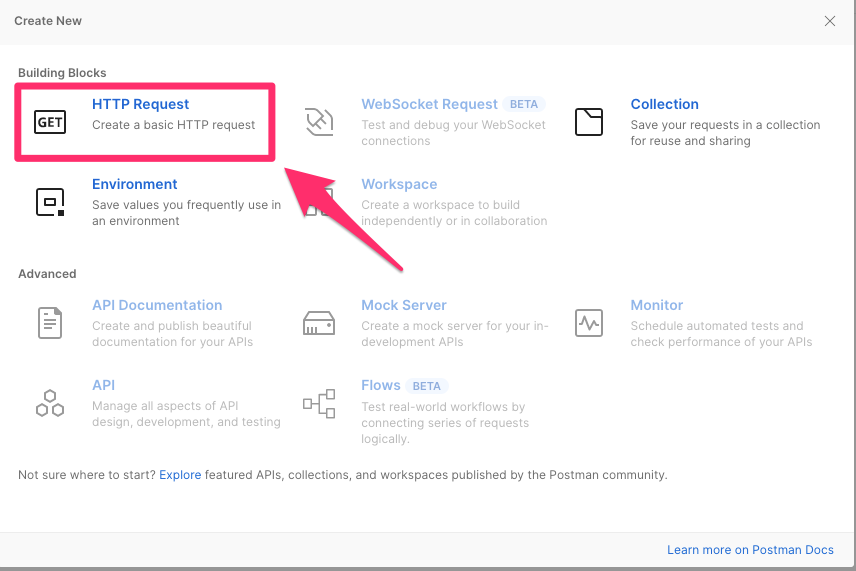Click the Environment icon
Image resolution: width=856 pixels, height=571 pixels.
coord(50,202)
